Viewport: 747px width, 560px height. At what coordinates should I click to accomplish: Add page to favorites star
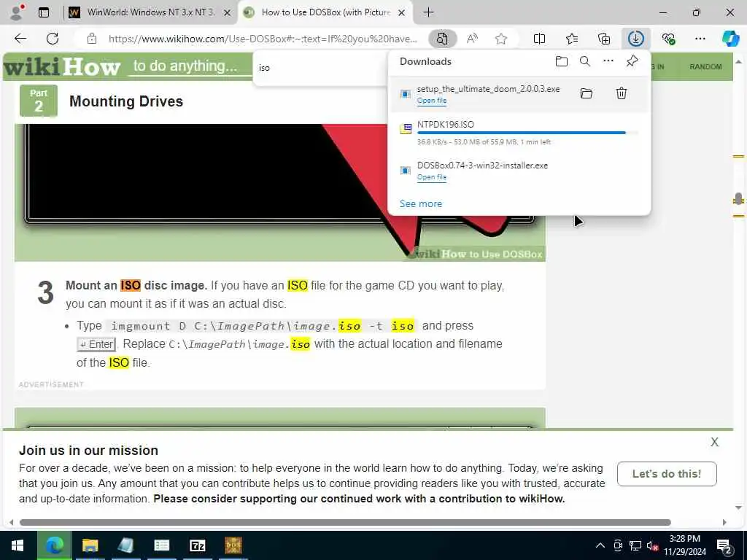coord(501,39)
